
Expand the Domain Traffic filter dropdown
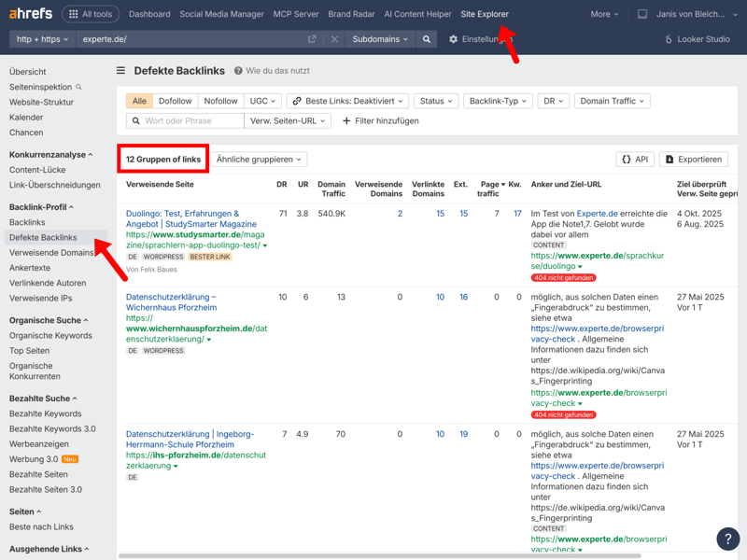[612, 101]
